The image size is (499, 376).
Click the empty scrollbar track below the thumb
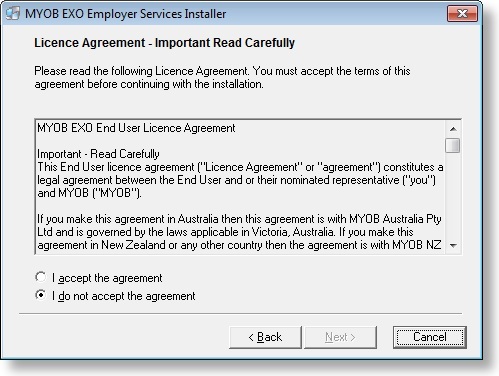[453, 196]
